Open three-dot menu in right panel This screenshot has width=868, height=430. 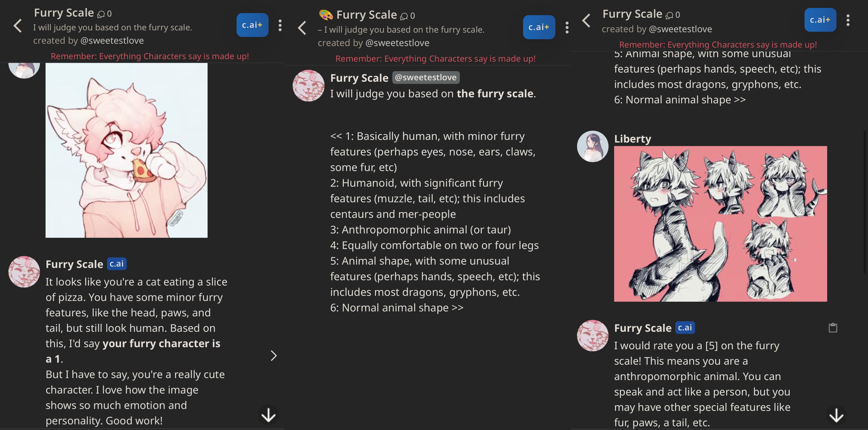[x=848, y=20]
